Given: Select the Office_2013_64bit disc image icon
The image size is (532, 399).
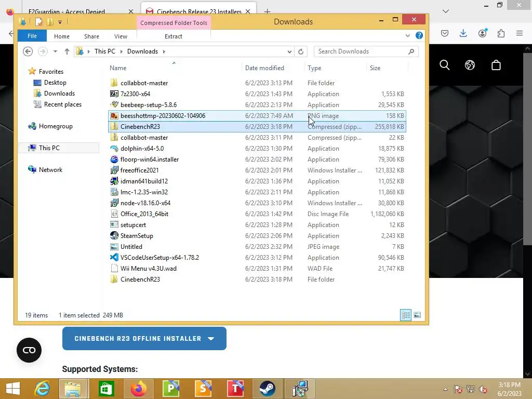Looking at the screenshot, I should pos(114,214).
